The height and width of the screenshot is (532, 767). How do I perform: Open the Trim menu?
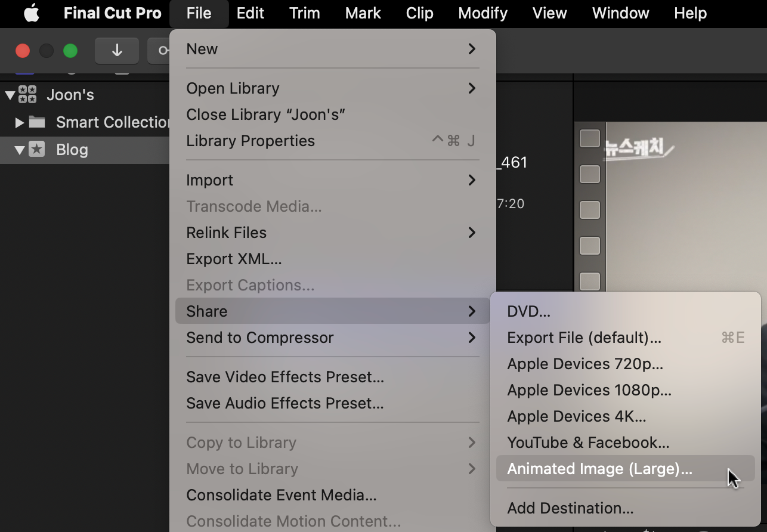(x=304, y=13)
